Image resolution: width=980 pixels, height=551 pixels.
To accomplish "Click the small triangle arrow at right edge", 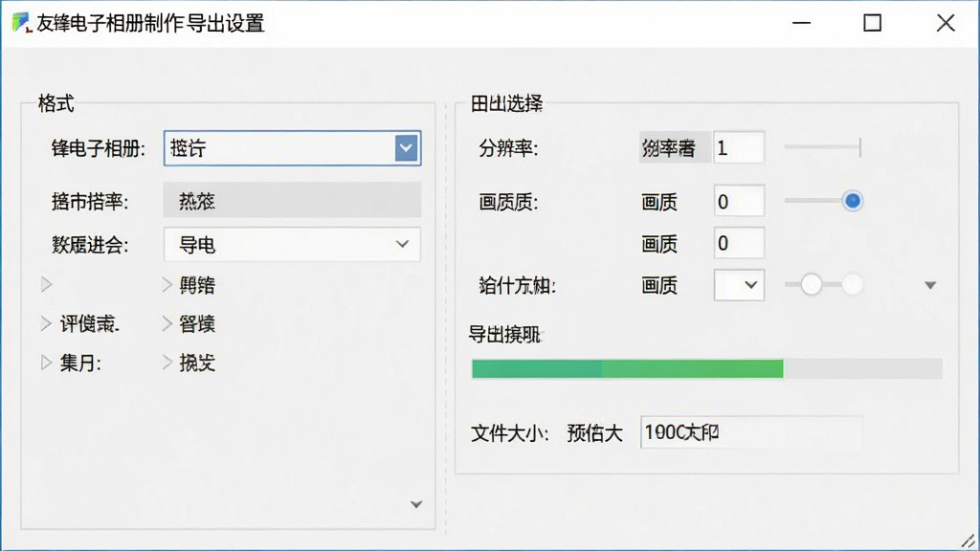I will 930,285.
